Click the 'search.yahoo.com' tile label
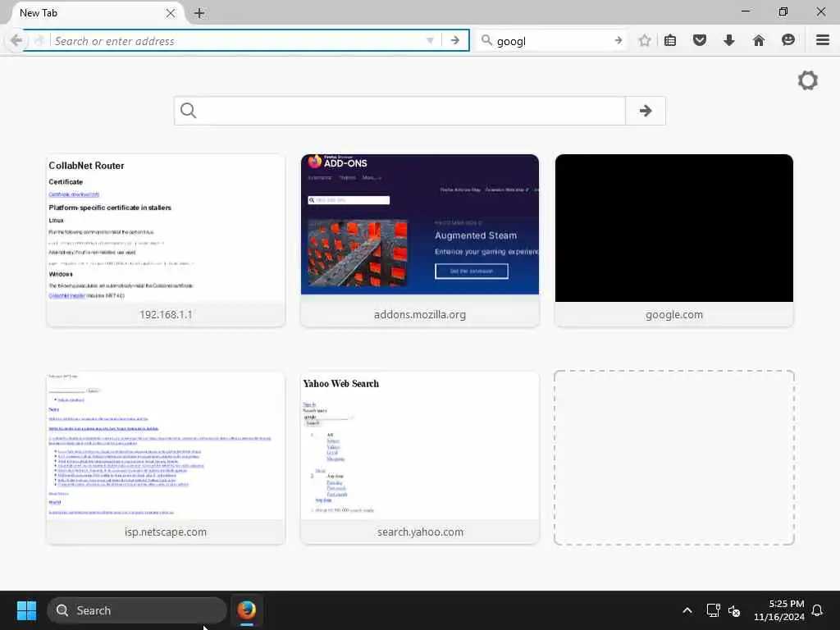 (x=420, y=532)
